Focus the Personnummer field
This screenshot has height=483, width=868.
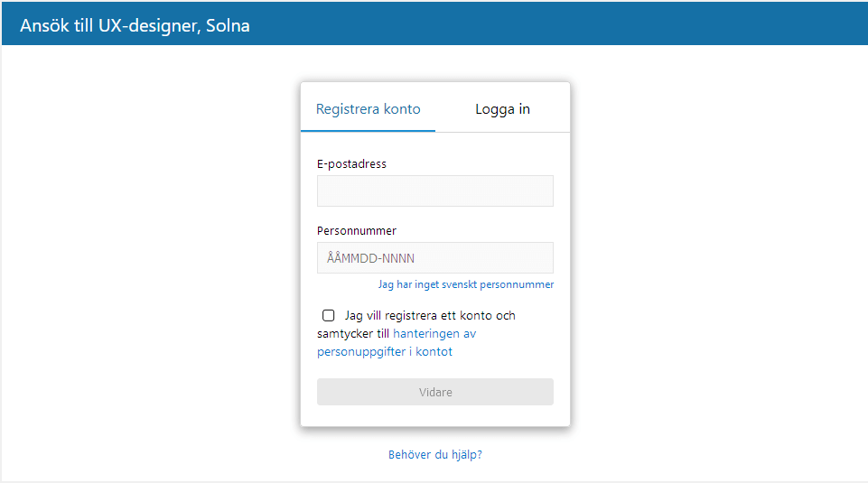pyautogui.click(x=435, y=258)
